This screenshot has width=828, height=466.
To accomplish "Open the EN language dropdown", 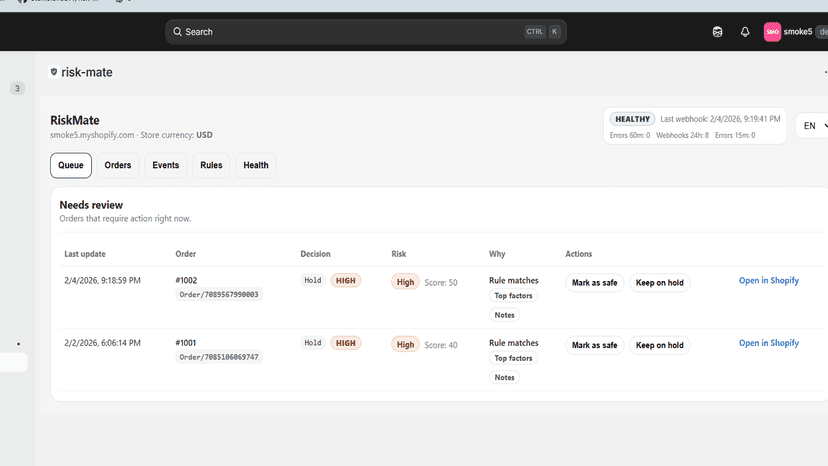I will point(813,126).
